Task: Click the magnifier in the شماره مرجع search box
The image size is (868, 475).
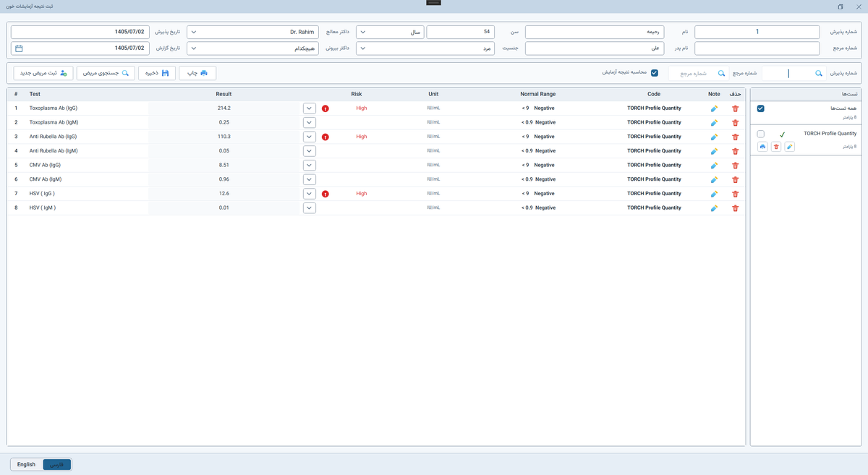Action: pyautogui.click(x=721, y=73)
